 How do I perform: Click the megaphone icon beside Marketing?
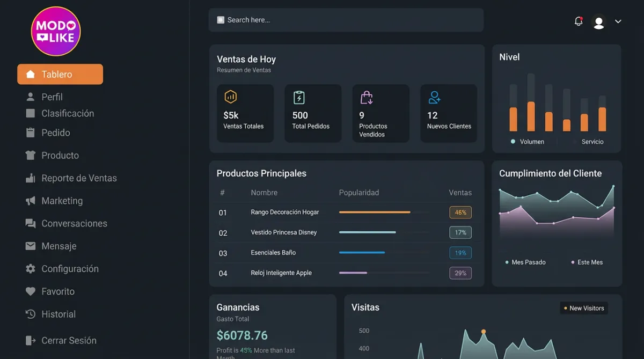(x=31, y=201)
